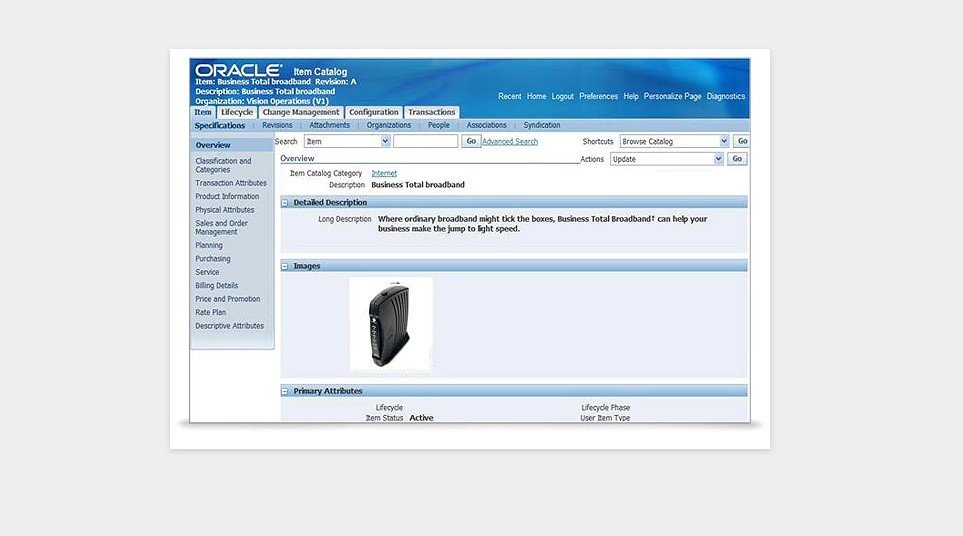Viewport: 963px width, 536px height.
Task: Click the Logout link in header
Action: click(x=562, y=96)
